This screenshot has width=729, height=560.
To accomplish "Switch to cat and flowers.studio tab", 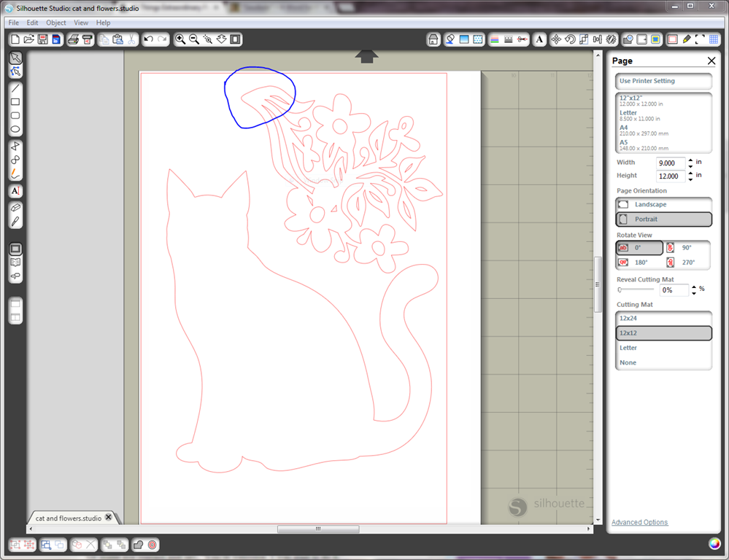I will click(x=69, y=518).
